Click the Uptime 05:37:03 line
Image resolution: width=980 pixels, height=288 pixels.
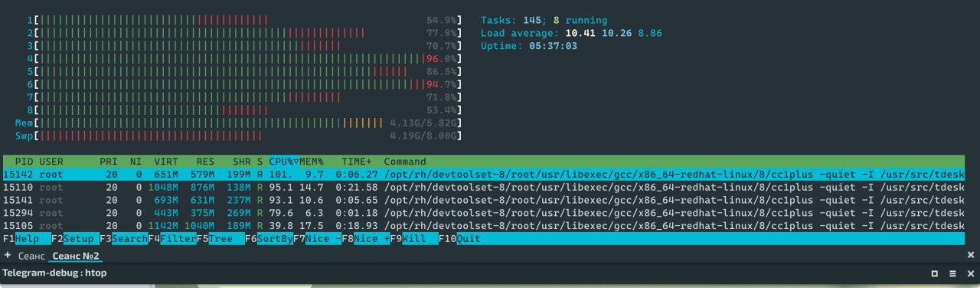[x=529, y=46]
